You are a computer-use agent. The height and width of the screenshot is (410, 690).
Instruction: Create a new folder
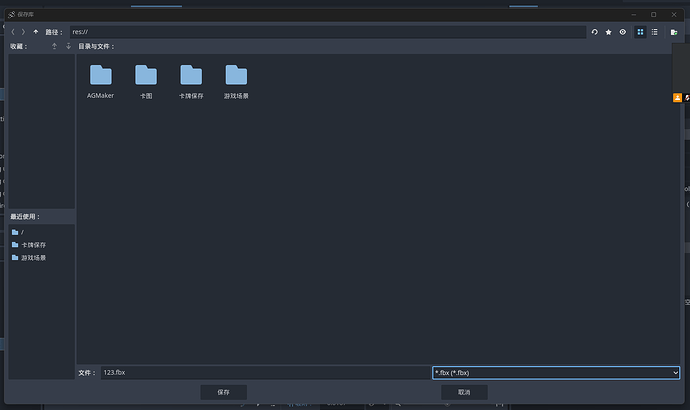pos(674,32)
